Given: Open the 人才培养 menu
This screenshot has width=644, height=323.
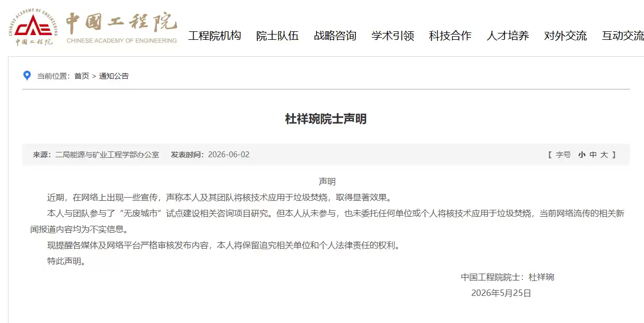Looking at the screenshot, I should click(508, 36).
